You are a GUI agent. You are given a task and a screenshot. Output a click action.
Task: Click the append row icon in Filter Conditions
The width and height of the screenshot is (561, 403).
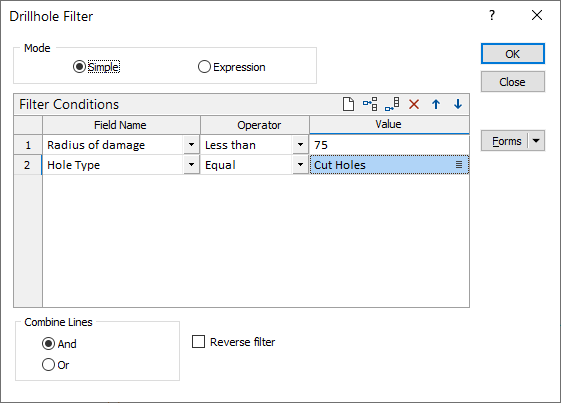(x=392, y=105)
